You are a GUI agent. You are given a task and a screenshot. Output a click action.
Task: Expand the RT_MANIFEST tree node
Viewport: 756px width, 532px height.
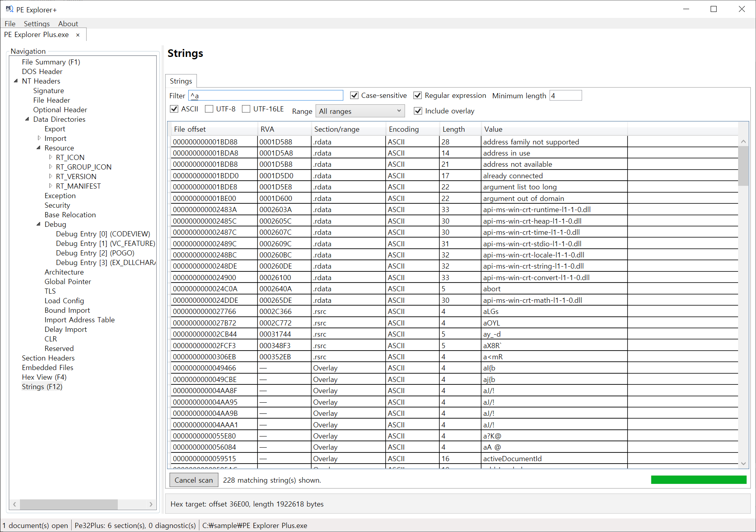click(x=50, y=186)
